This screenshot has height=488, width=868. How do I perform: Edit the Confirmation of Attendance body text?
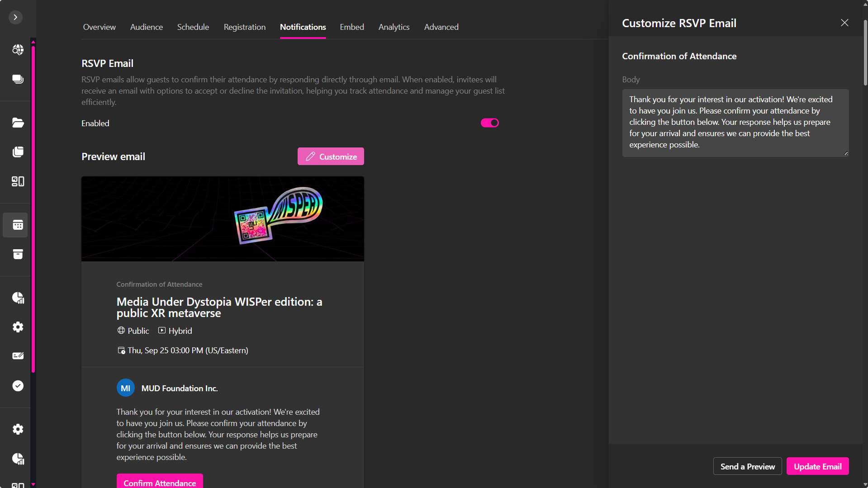(735, 123)
